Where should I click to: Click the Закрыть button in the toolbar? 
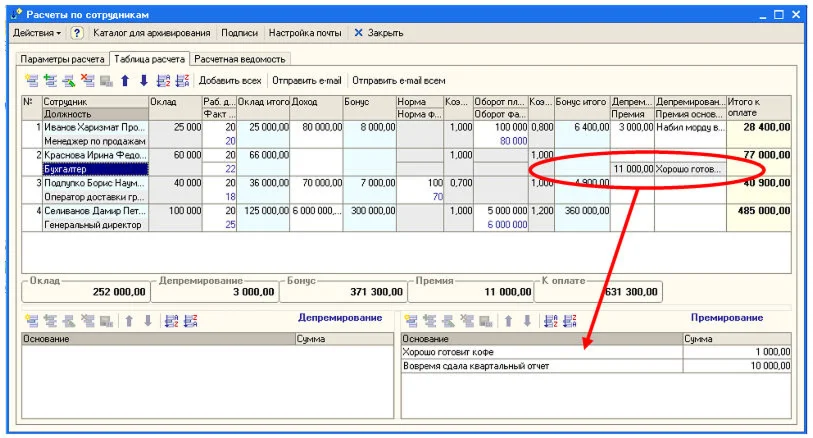coord(378,33)
